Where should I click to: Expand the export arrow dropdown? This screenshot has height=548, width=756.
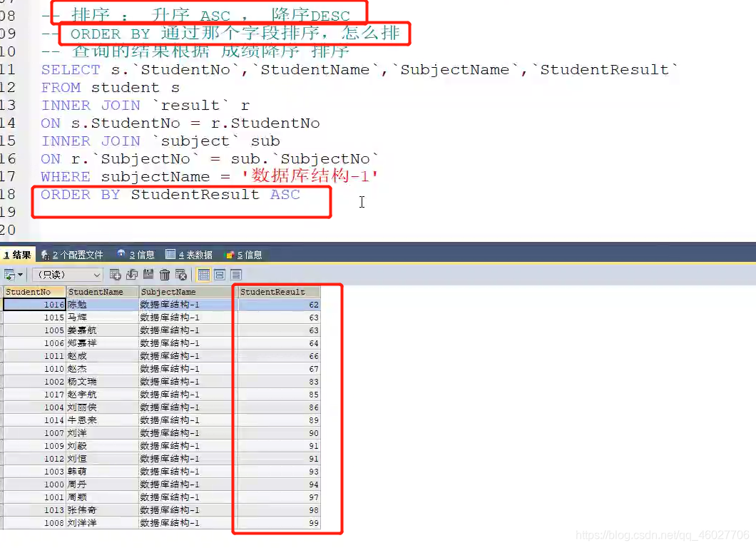20,275
